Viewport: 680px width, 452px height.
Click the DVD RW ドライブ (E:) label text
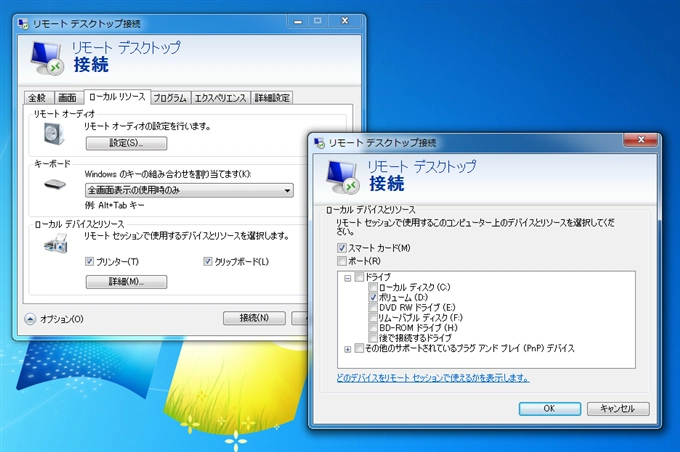[417, 307]
